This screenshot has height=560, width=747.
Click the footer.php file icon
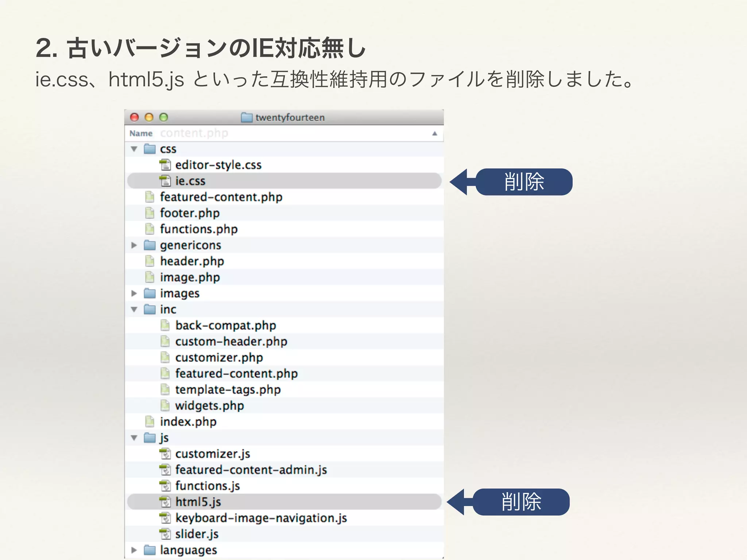pyautogui.click(x=150, y=213)
